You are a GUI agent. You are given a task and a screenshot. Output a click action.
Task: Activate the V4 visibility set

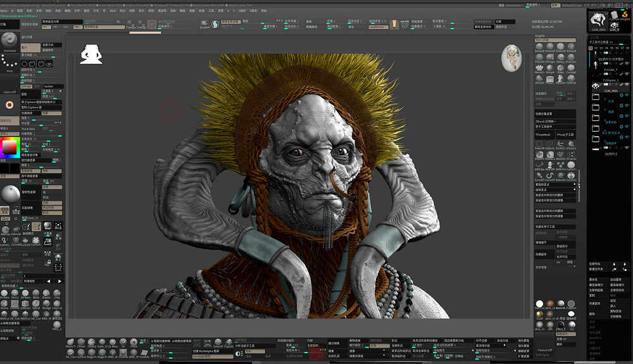coord(606,48)
